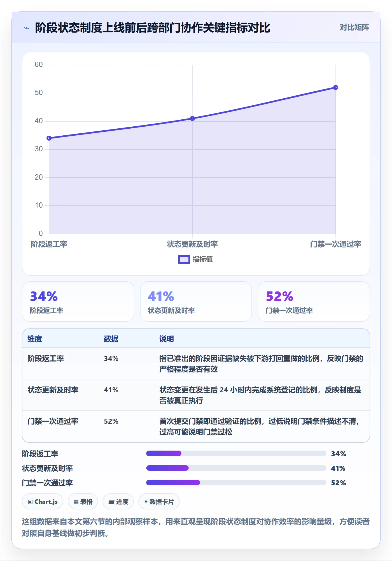Select the chart data point for 状态更新及时率
392x561 pixels.
point(192,119)
